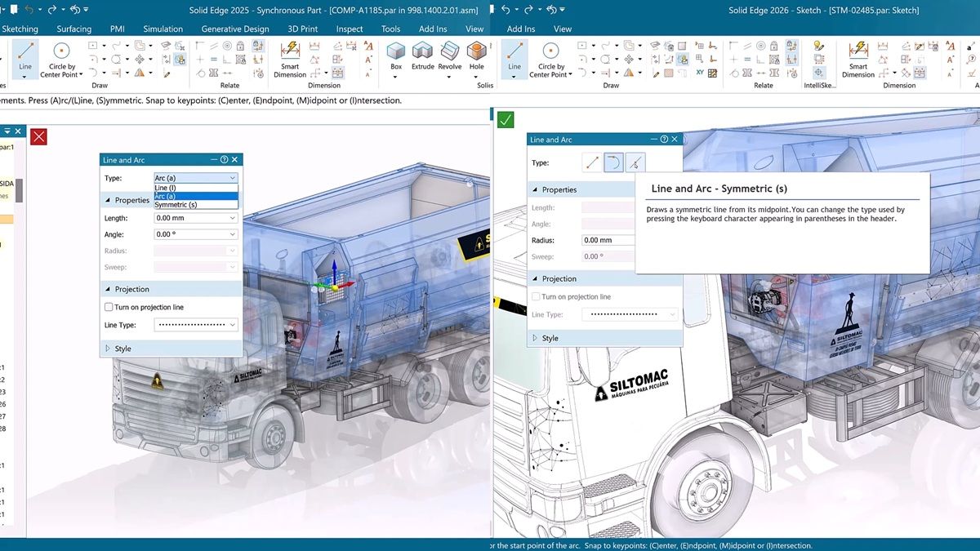Click the help icon in left Line and Arc dialog
Screen dimensions: 980x551
[x=224, y=160]
